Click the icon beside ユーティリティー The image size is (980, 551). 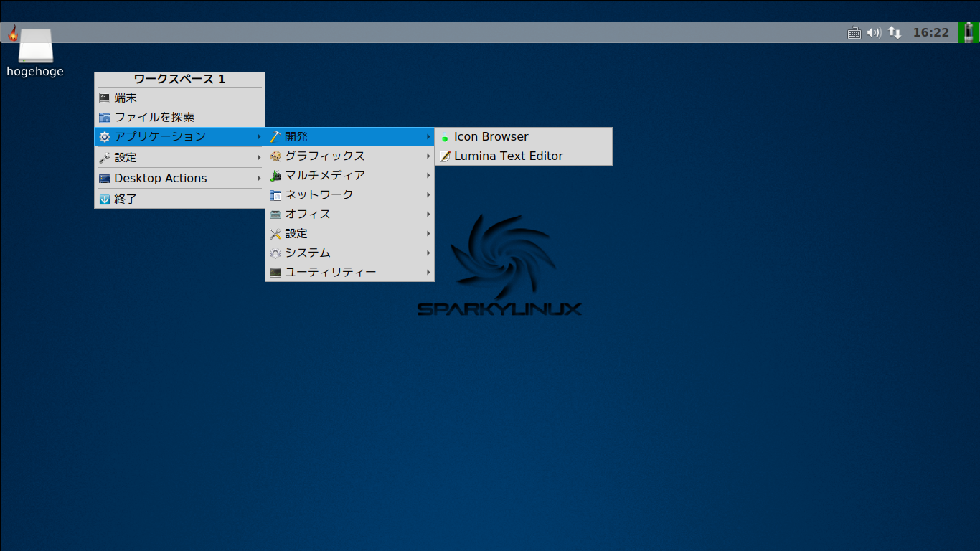pyautogui.click(x=275, y=272)
